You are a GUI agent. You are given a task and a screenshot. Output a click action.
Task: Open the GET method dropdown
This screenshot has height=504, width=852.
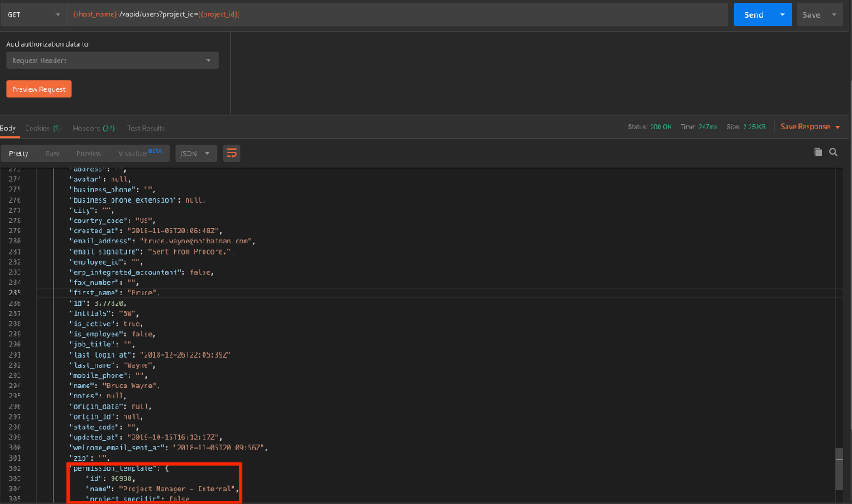point(33,14)
